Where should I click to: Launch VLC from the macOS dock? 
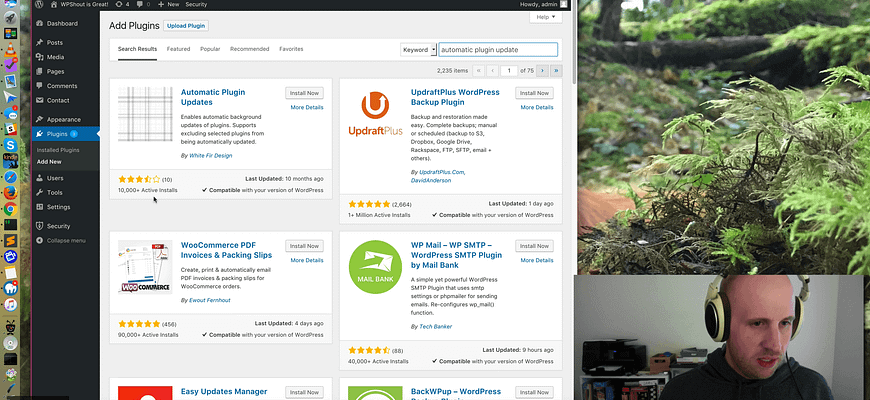(x=11, y=50)
